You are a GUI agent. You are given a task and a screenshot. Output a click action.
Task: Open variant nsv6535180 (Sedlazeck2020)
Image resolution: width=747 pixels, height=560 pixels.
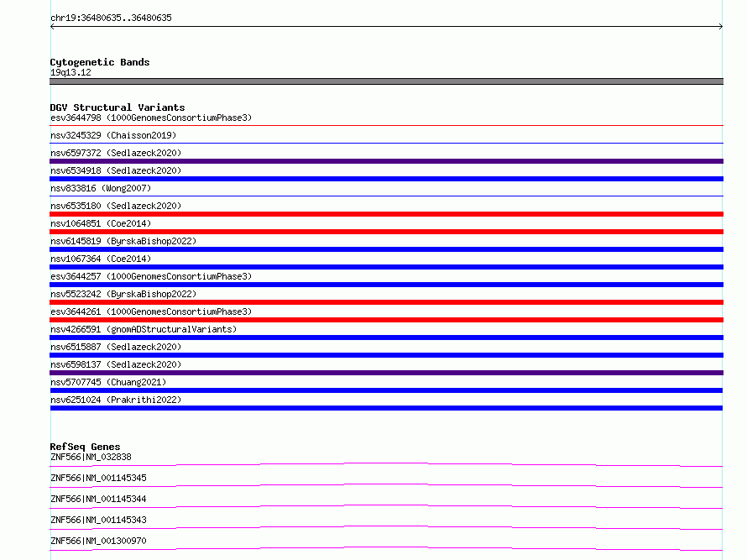(x=116, y=206)
